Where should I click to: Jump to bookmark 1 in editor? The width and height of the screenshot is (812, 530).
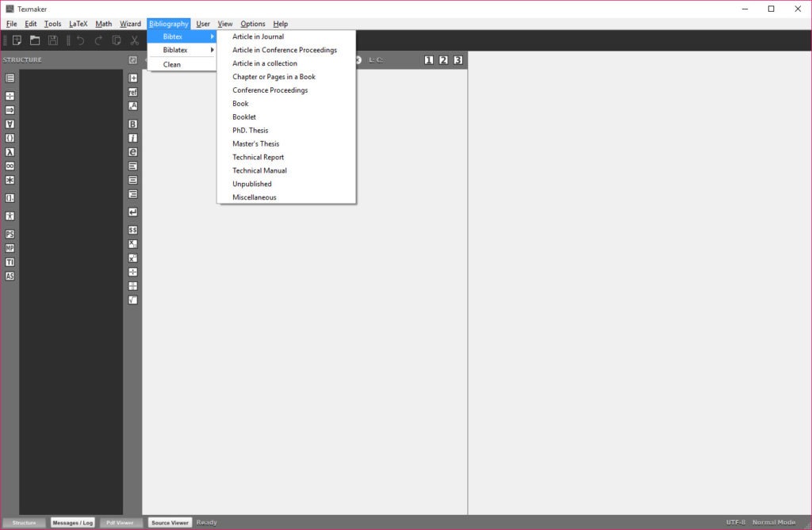[x=429, y=60]
